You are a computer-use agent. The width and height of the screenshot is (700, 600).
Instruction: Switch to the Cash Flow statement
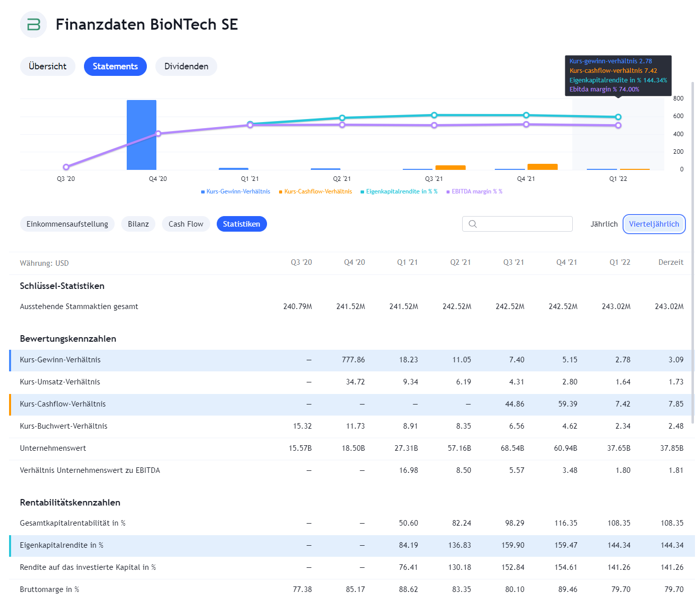tap(186, 224)
